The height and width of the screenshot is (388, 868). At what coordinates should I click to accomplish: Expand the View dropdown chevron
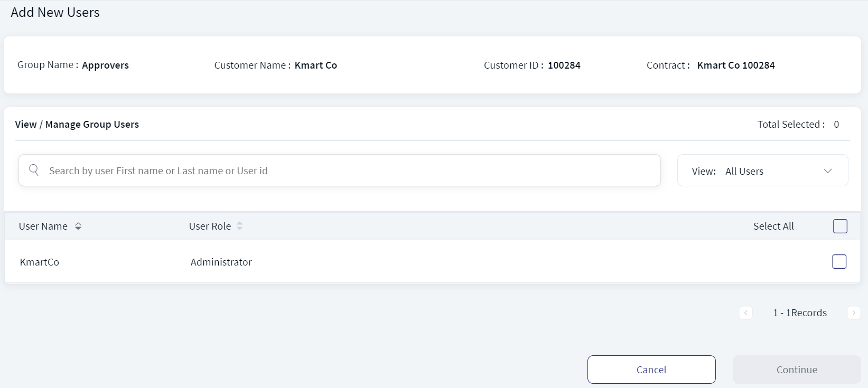point(828,171)
